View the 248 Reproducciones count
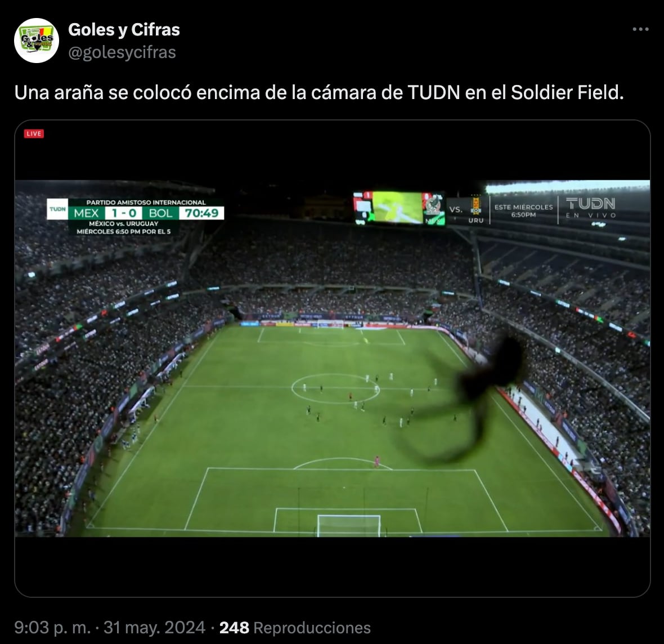 pos(295,628)
